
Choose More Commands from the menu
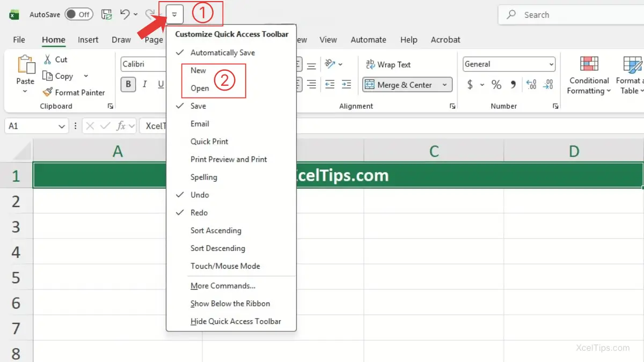click(x=223, y=286)
